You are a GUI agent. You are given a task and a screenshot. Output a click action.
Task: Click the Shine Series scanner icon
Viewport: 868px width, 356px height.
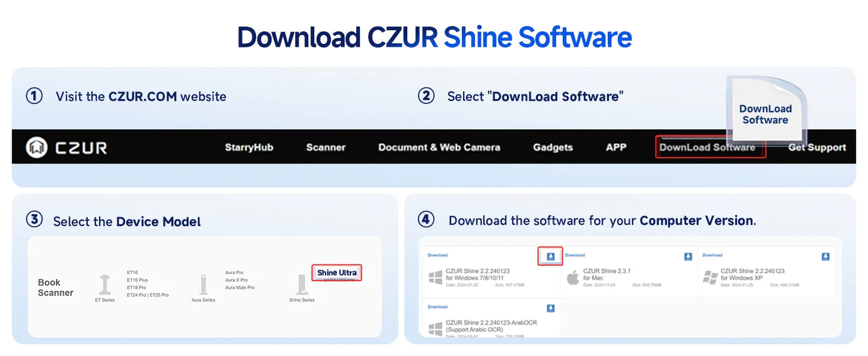coord(302,283)
